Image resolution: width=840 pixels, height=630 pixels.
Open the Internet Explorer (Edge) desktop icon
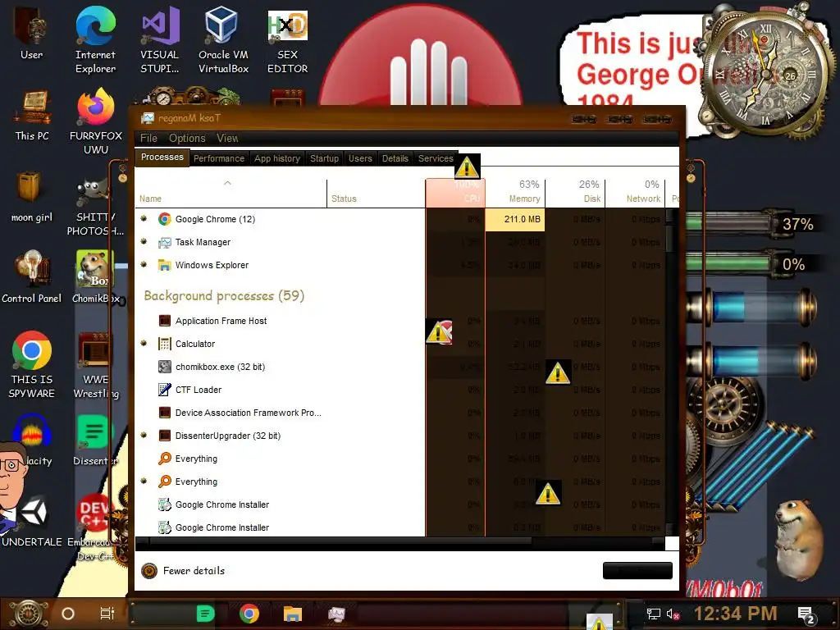pos(95,40)
